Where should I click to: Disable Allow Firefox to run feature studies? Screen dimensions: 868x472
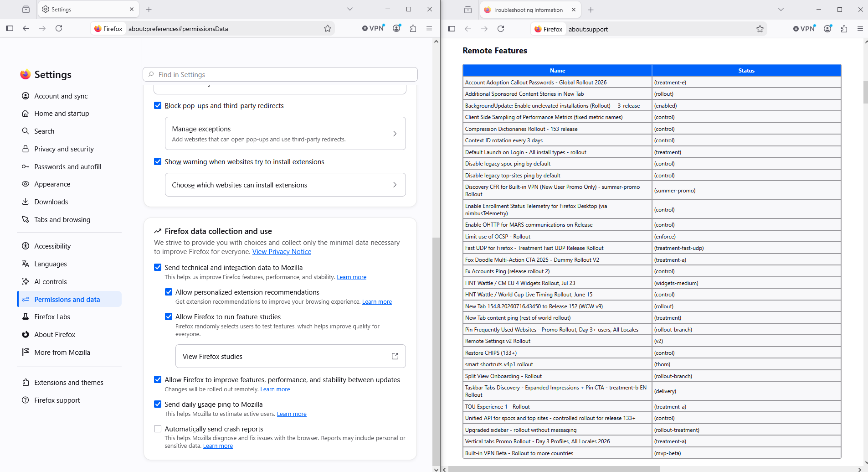pyautogui.click(x=169, y=316)
